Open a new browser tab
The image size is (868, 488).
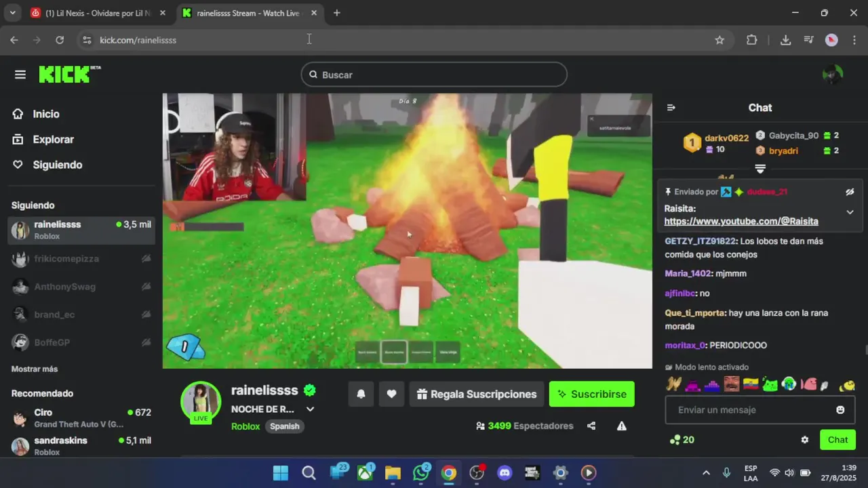point(337,13)
